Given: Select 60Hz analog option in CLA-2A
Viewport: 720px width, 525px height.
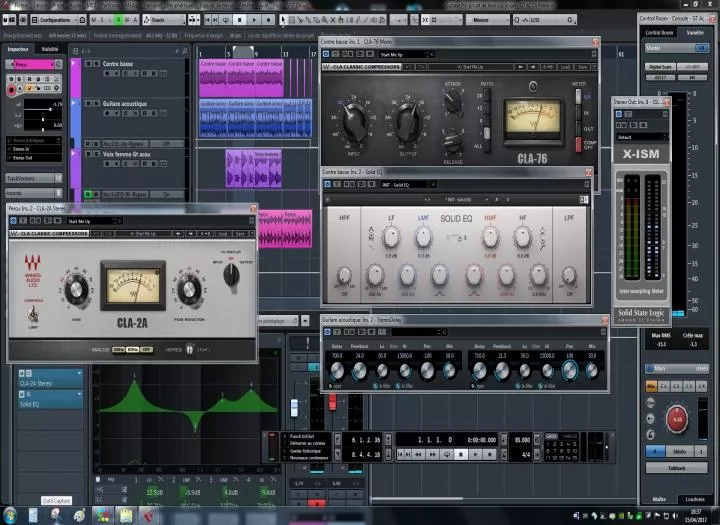Looking at the screenshot, I should click(133, 350).
